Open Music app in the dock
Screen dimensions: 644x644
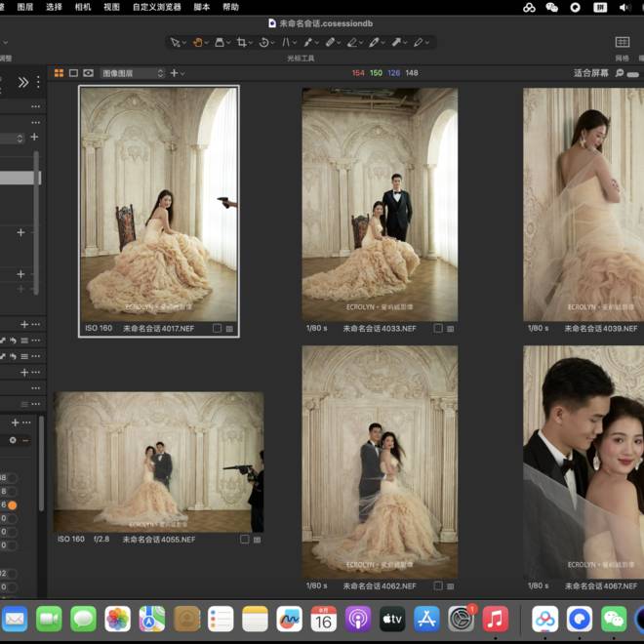pyautogui.click(x=495, y=619)
